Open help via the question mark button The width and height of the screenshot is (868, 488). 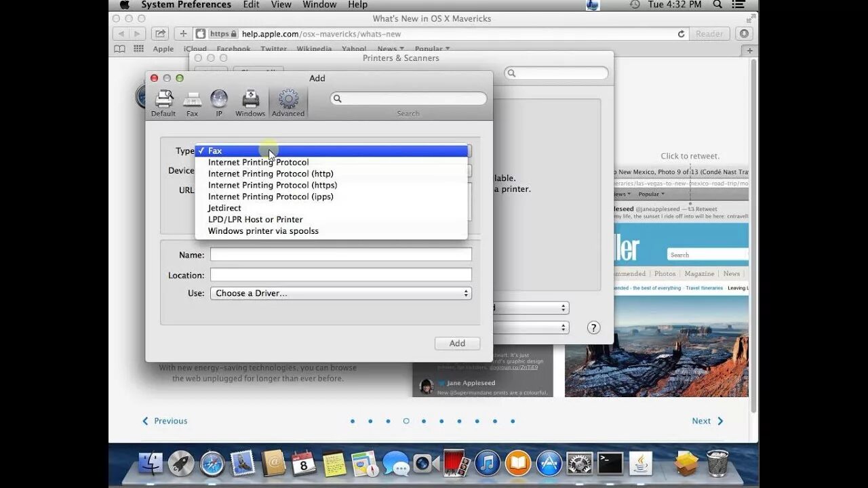(593, 328)
